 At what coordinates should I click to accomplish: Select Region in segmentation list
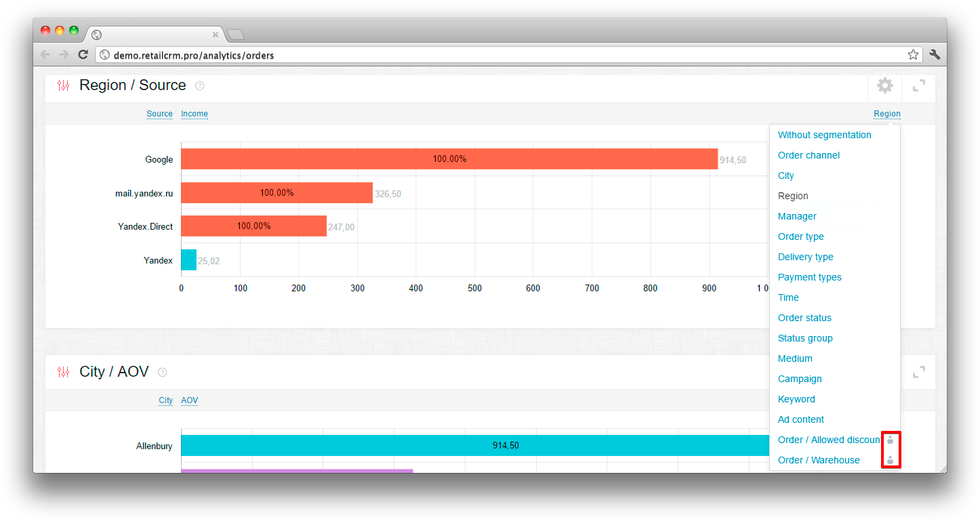coord(793,196)
